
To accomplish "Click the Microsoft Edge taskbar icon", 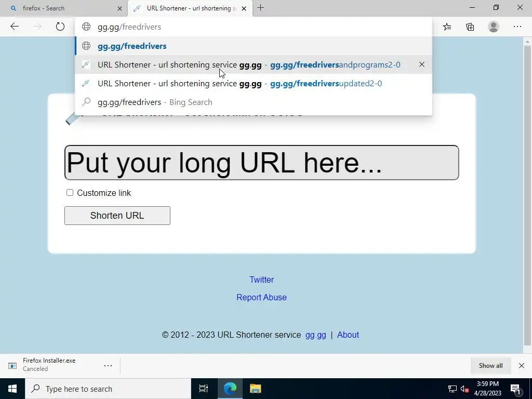I will coord(230,389).
